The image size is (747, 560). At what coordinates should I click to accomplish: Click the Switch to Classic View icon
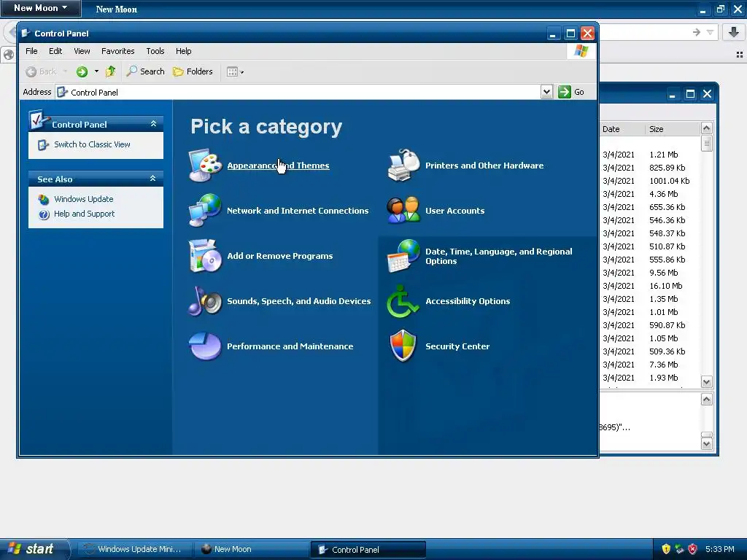(x=43, y=145)
